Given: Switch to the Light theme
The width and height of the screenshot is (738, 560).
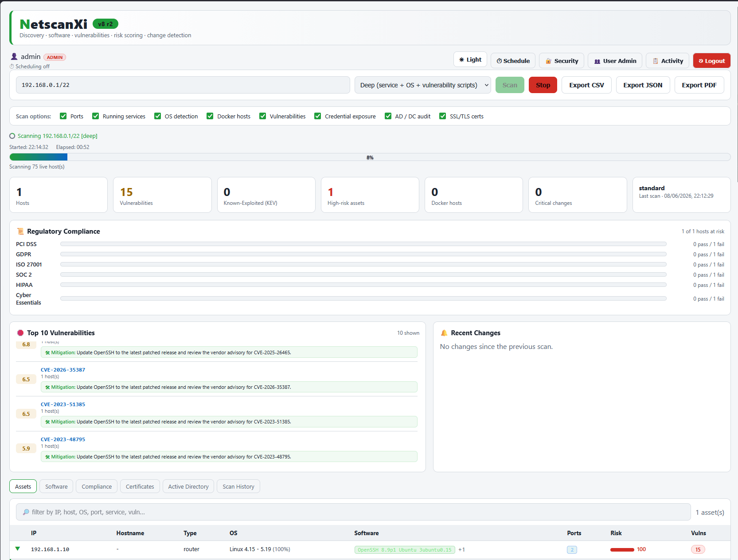Looking at the screenshot, I should tap(470, 59).
